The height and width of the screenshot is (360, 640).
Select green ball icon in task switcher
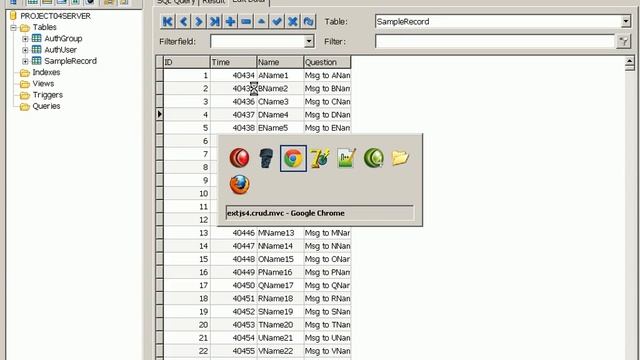373,158
